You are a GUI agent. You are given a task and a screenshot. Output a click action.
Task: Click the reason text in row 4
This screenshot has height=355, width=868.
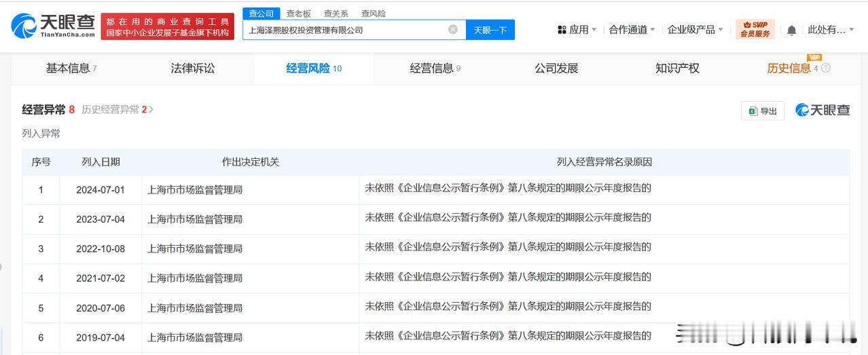click(x=508, y=276)
